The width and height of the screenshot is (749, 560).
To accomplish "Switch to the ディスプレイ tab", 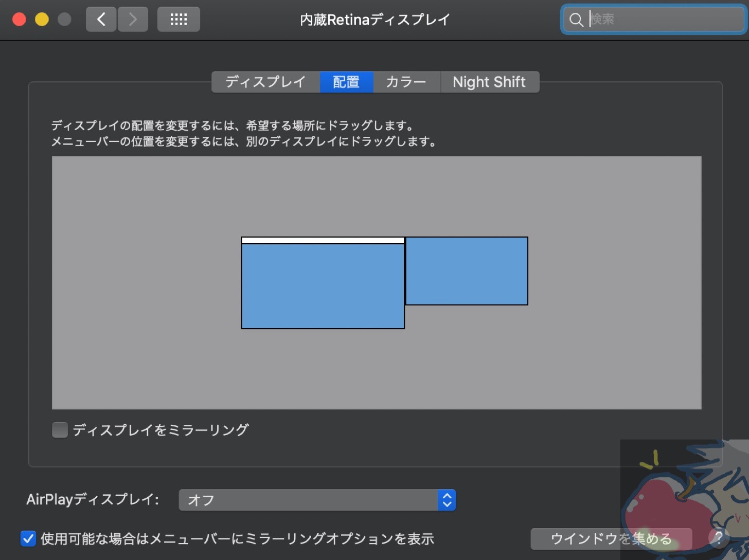I will (265, 82).
